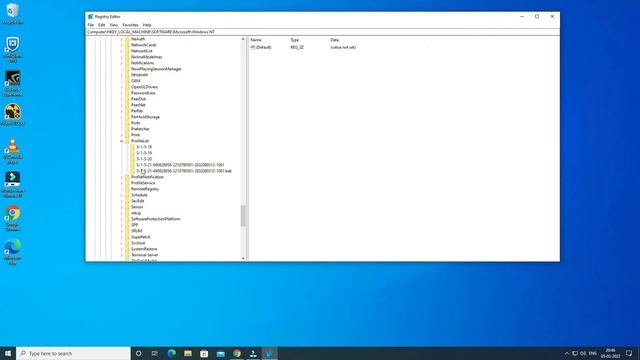Open the View menu
The image size is (640, 360).
click(113, 25)
